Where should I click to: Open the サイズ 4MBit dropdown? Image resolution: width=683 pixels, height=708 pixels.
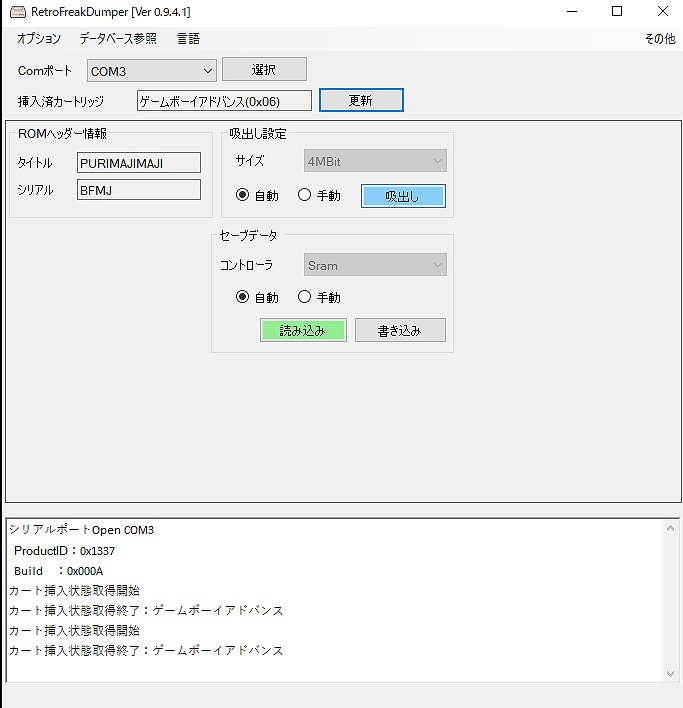tap(375, 161)
